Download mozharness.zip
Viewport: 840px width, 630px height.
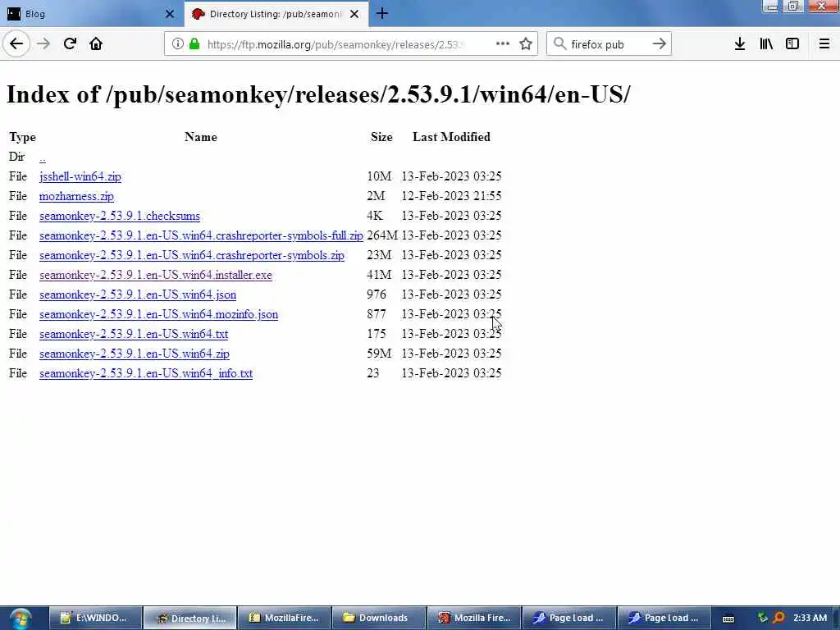pyautogui.click(x=76, y=196)
